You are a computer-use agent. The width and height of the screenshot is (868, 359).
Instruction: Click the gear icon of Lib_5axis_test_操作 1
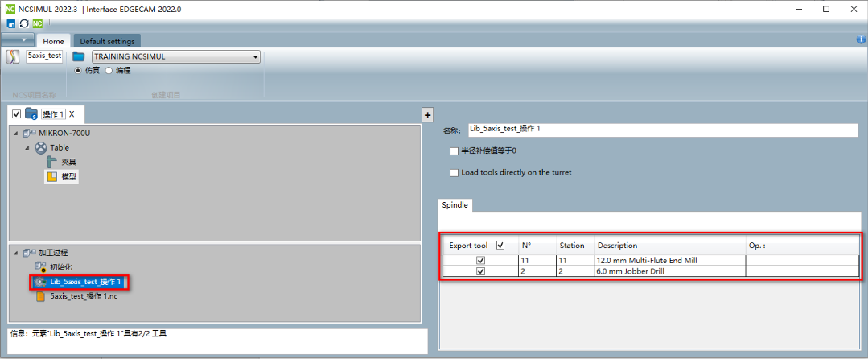[x=40, y=282]
